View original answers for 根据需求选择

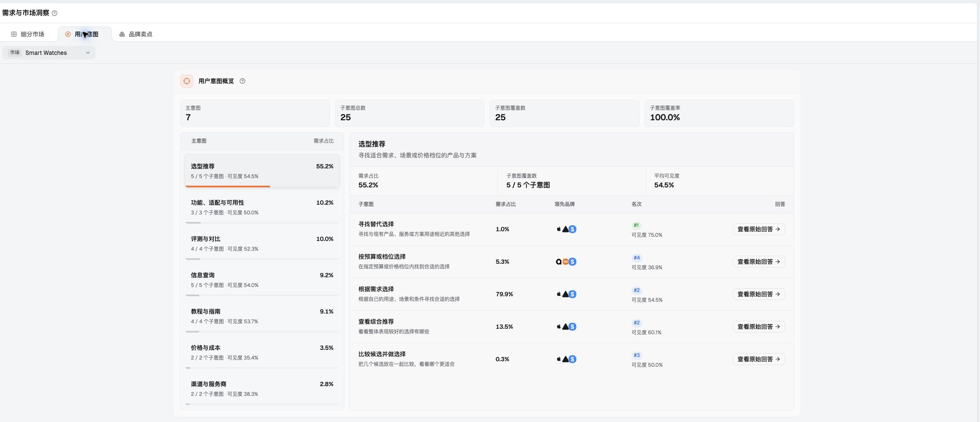759,294
